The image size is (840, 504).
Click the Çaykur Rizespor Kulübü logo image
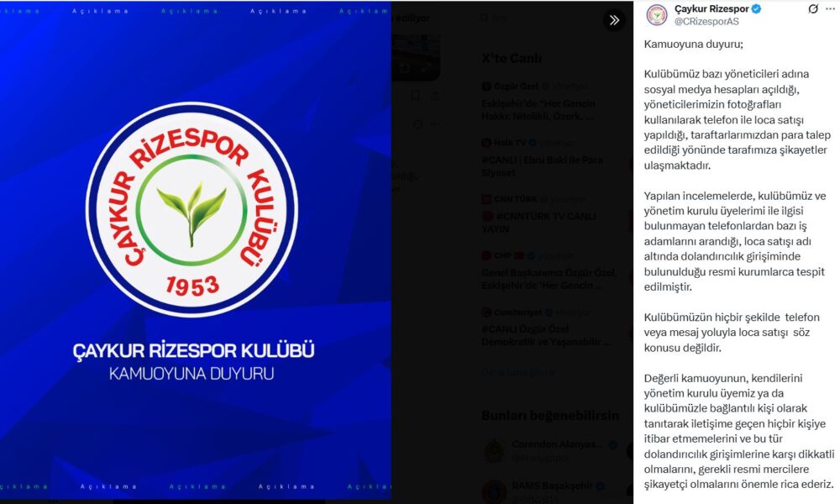point(192,209)
